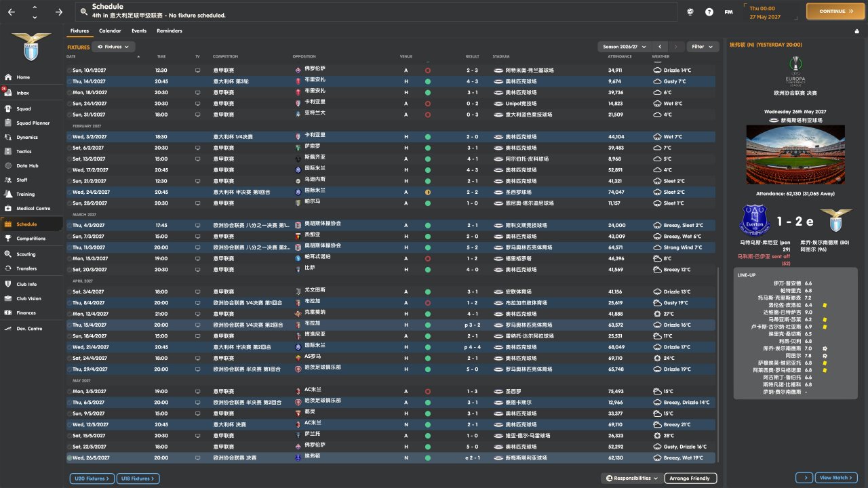This screenshot has width=868, height=488.
Task: Click the Transfers sidebar icon
Action: (9, 268)
